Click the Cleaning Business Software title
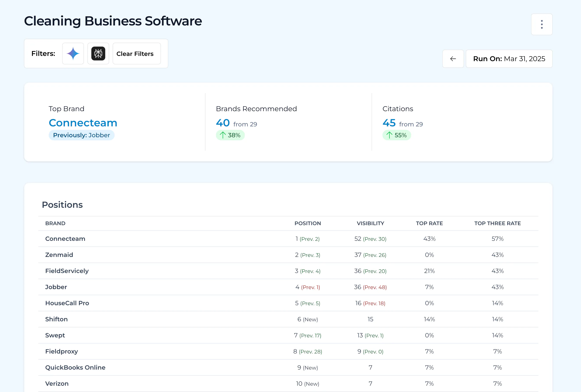The width and height of the screenshot is (581, 392). coord(113,21)
